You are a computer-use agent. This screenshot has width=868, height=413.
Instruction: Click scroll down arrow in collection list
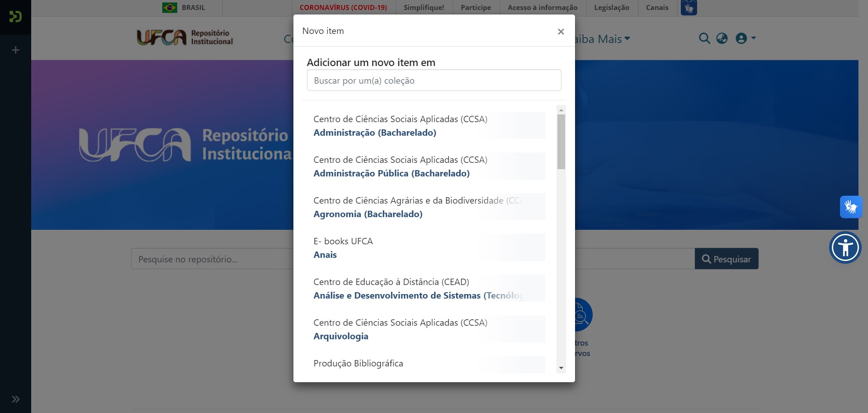coord(561,368)
